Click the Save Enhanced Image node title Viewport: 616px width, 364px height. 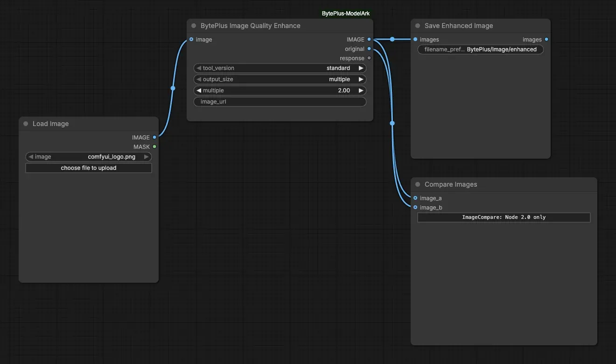[x=459, y=26]
